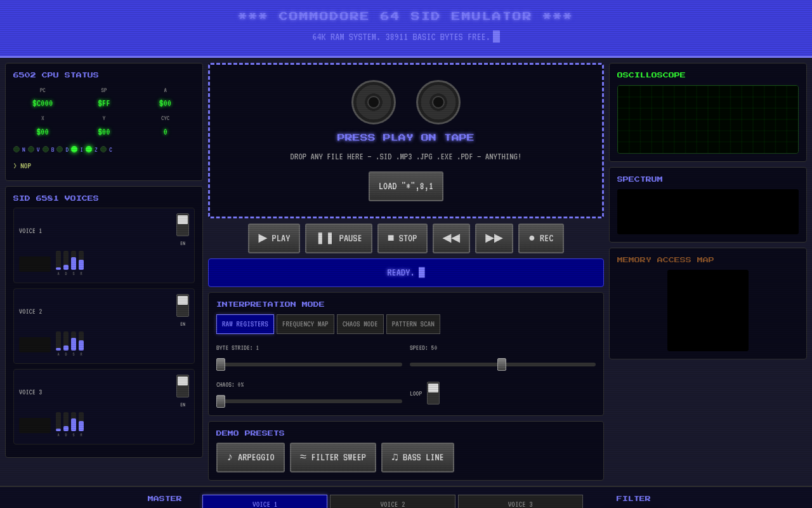Screen dimensions: 812x508
Task: Toggle the EN switch for Voice 1
Action: tap(182, 224)
